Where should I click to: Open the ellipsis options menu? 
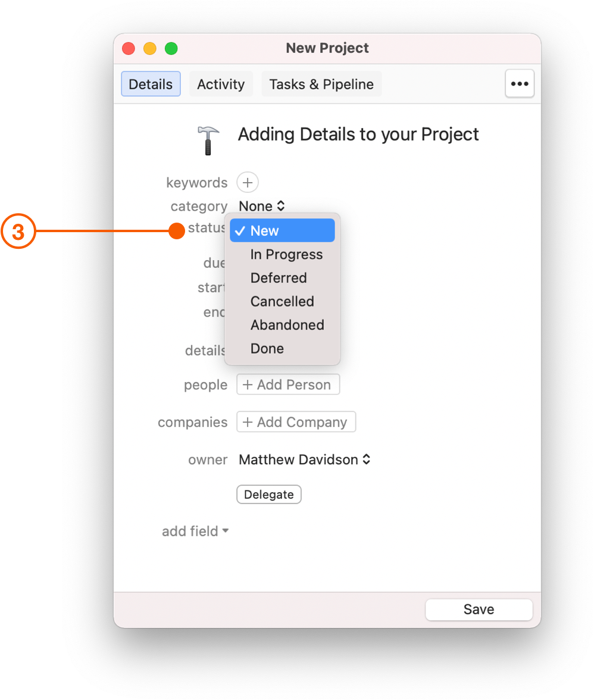519,84
